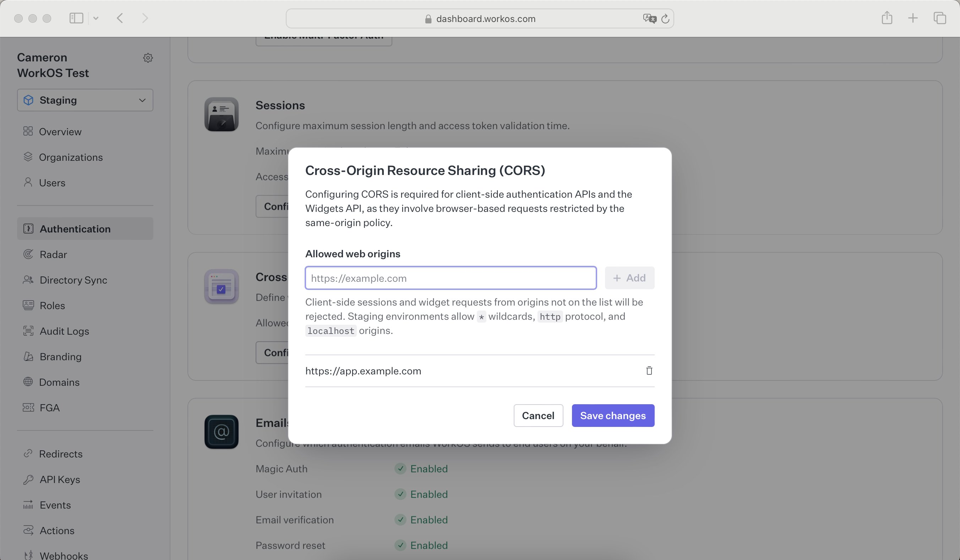
Task: Open Radar in the sidebar
Action: pyautogui.click(x=53, y=254)
